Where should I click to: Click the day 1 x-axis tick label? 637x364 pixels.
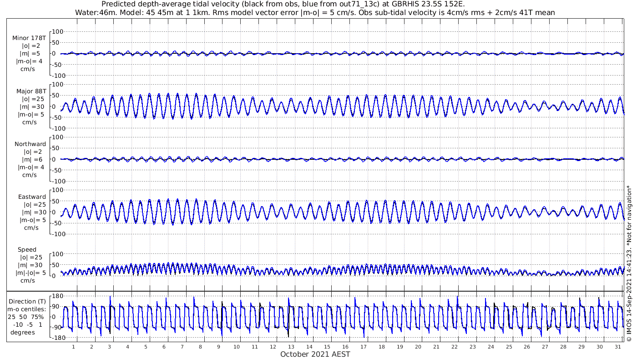point(73,347)
